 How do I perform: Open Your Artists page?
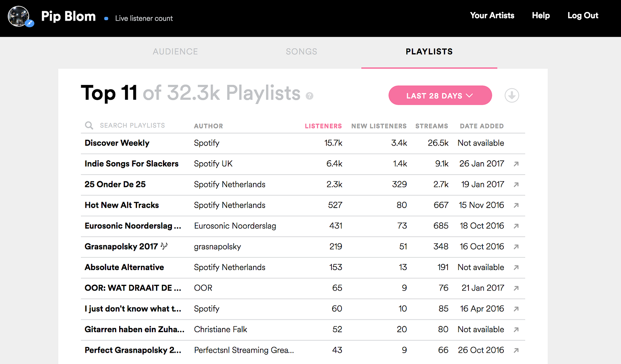click(x=492, y=16)
